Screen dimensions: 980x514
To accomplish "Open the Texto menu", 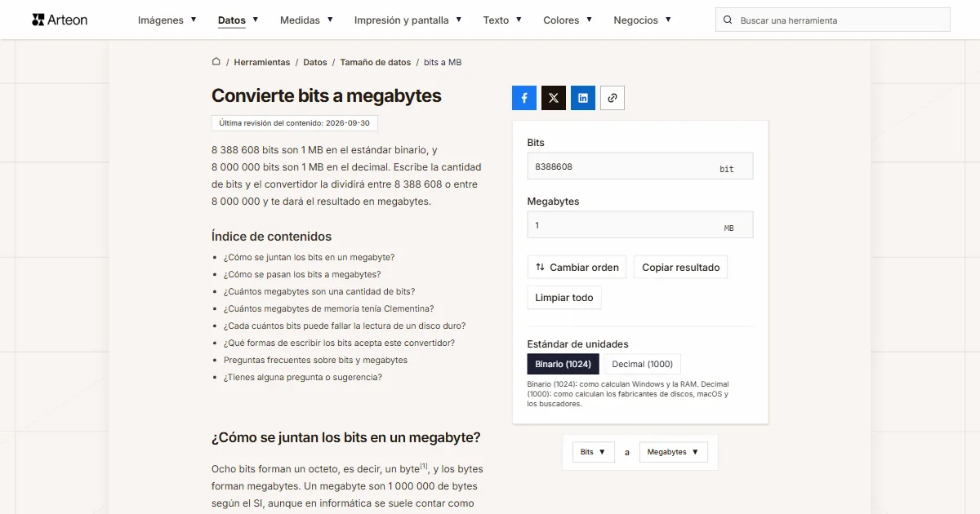I will point(502,20).
